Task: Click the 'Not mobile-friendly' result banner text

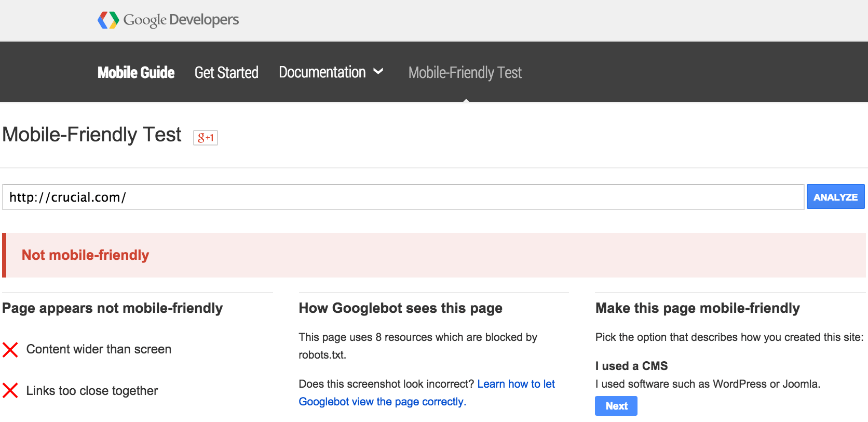Action: point(85,255)
